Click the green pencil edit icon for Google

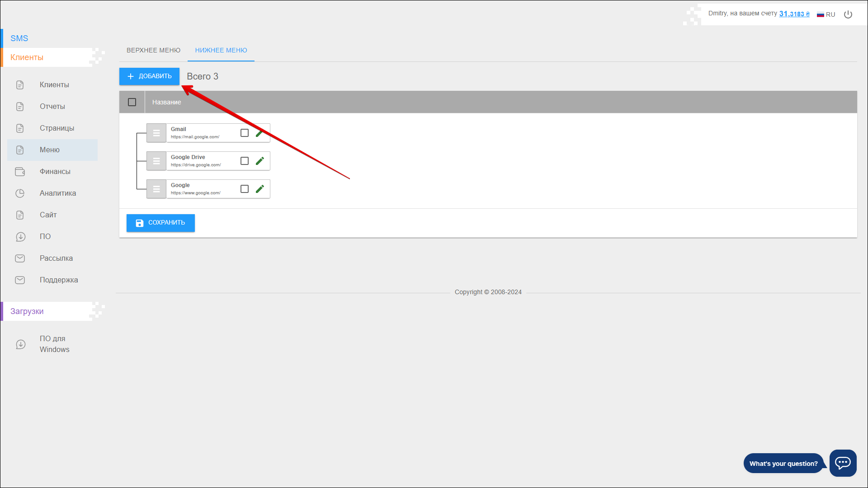(x=260, y=189)
